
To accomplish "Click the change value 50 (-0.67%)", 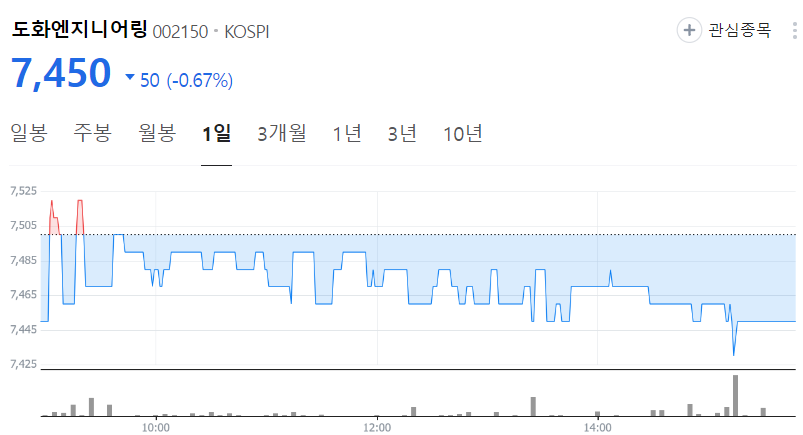I will point(186,80).
